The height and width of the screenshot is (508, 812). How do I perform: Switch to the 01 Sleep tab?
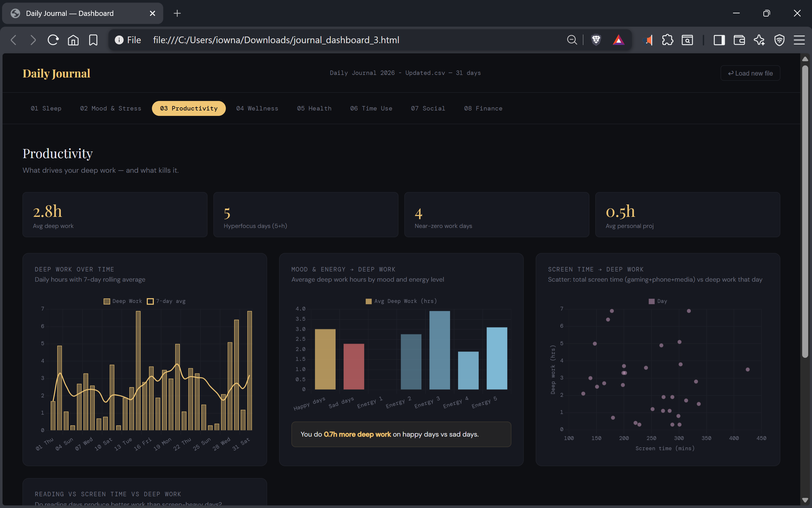tap(46, 108)
